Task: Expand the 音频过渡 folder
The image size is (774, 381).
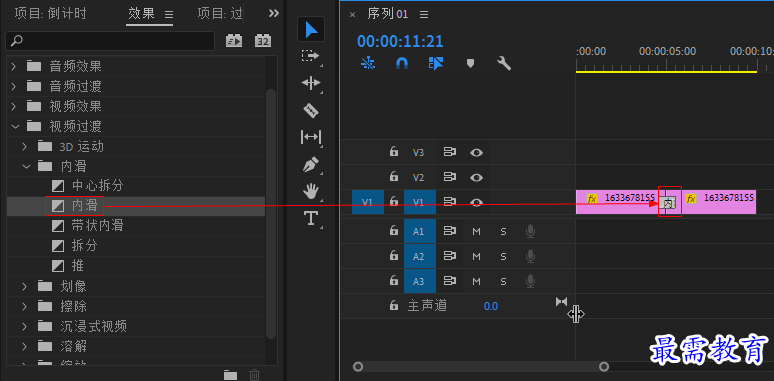Action: tap(14, 86)
